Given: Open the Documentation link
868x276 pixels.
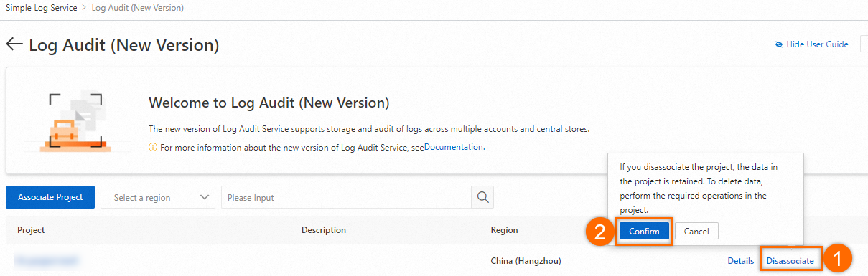Looking at the screenshot, I should coord(454,147).
